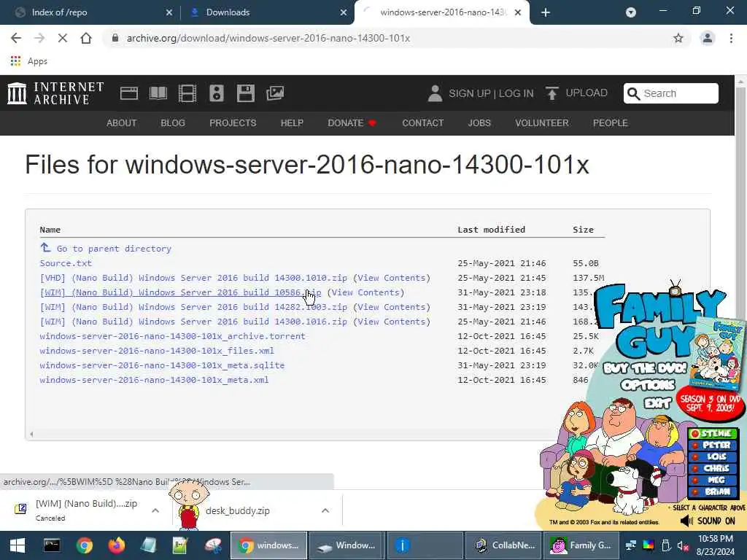Open the _meta.xml file link
This screenshot has height=560, width=747.
155,380
